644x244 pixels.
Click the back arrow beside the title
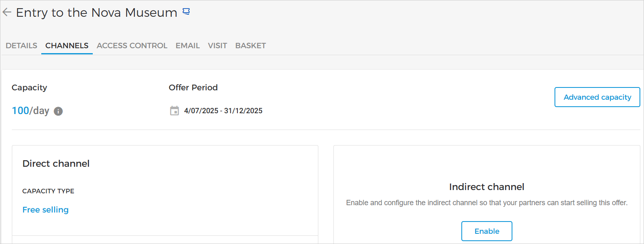tap(7, 12)
